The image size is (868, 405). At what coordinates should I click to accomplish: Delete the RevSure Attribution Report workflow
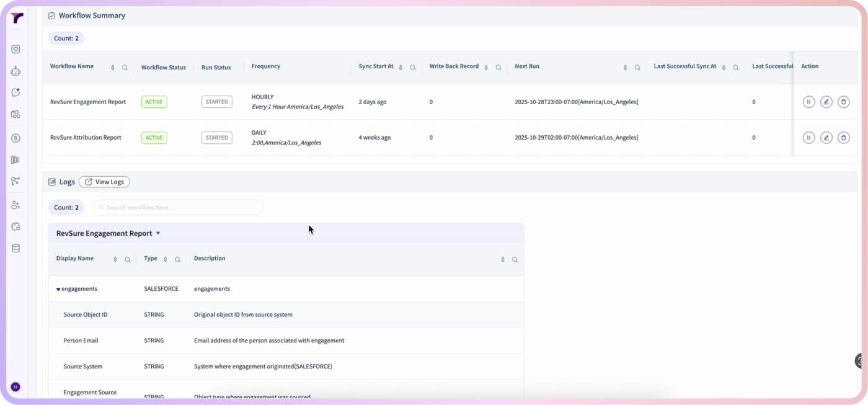click(843, 138)
